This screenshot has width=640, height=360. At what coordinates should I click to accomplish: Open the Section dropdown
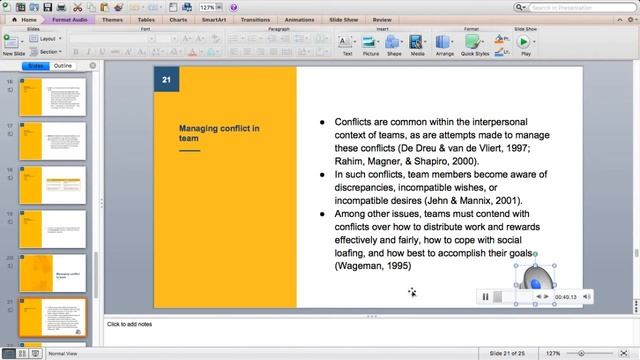pos(46,52)
